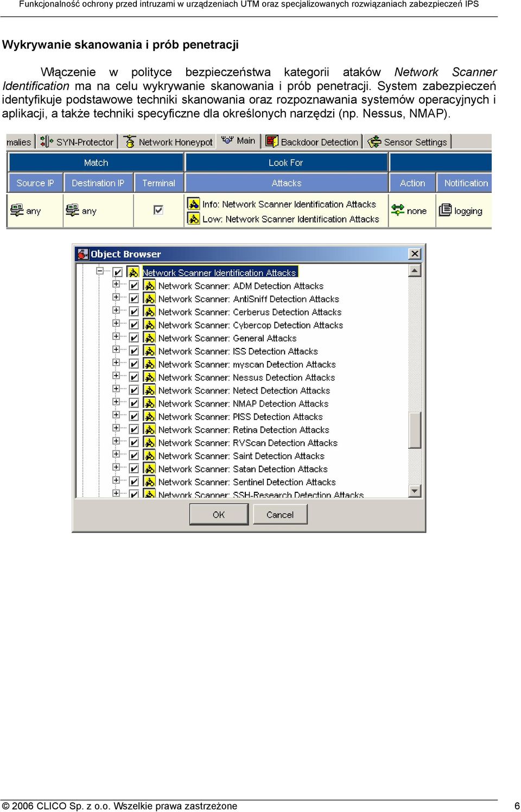
Task: Click Object Browser scroll down arrow
Action: (415, 491)
